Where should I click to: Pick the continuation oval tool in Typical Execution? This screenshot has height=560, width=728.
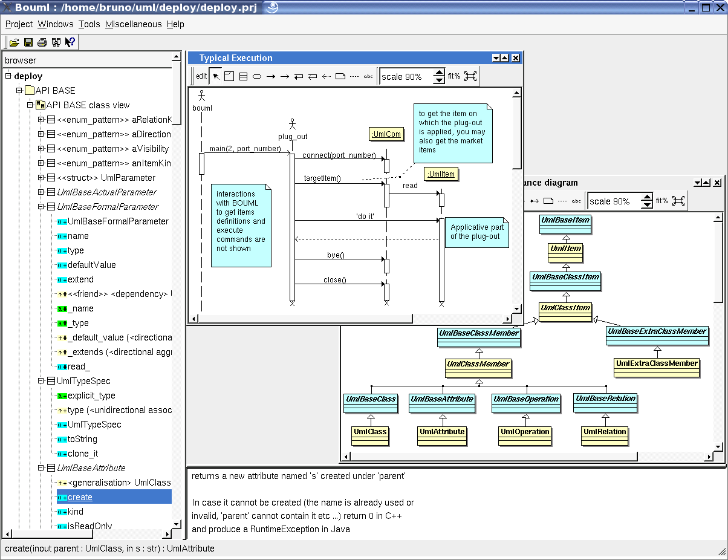256,77
